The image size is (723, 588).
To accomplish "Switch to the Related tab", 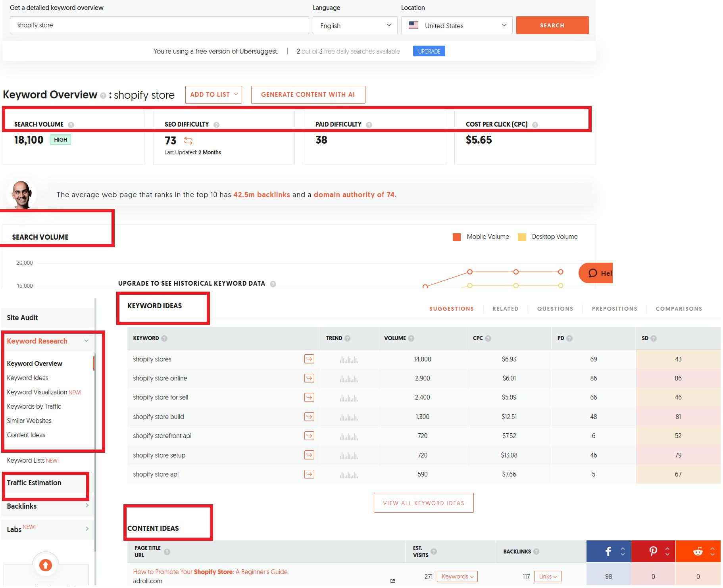I will click(506, 309).
